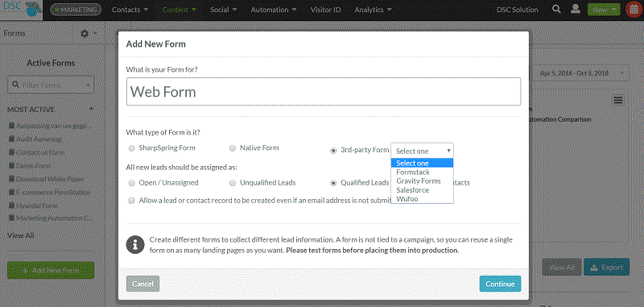Screen dimensions: 644x307
Task: Click the MARKETING pill in the header
Action: 76,10
